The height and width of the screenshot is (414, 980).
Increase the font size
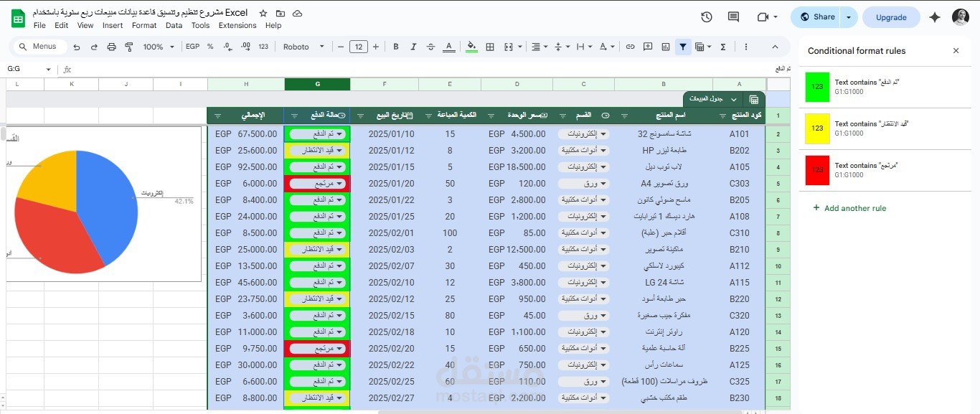[x=376, y=47]
